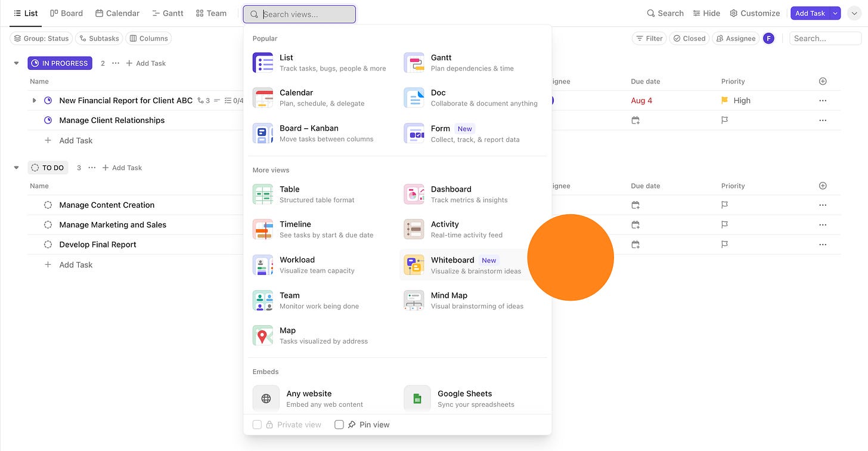Image resolution: width=868 pixels, height=451 pixels.
Task: Tick the Private view checkbox
Action: (x=258, y=425)
